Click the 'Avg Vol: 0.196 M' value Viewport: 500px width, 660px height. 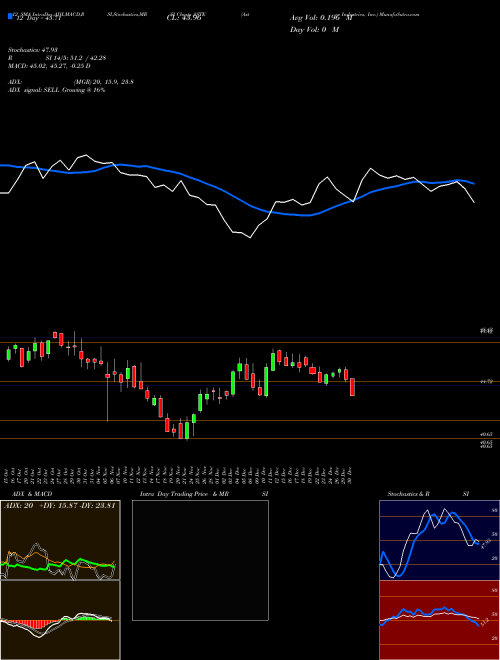(322, 18)
